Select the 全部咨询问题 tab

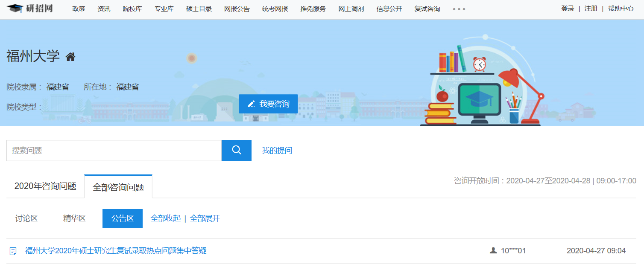point(118,187)
